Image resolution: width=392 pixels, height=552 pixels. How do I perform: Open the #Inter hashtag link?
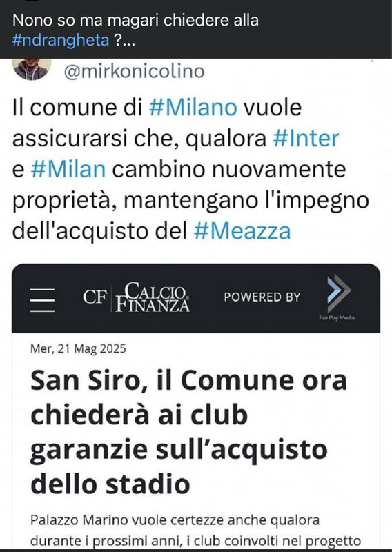(x=306, y=139)
